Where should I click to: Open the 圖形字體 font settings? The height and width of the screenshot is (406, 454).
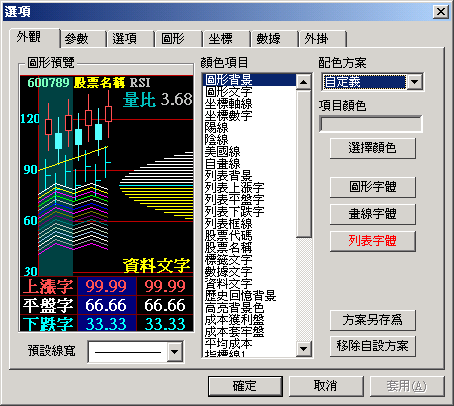click(373, 187)
